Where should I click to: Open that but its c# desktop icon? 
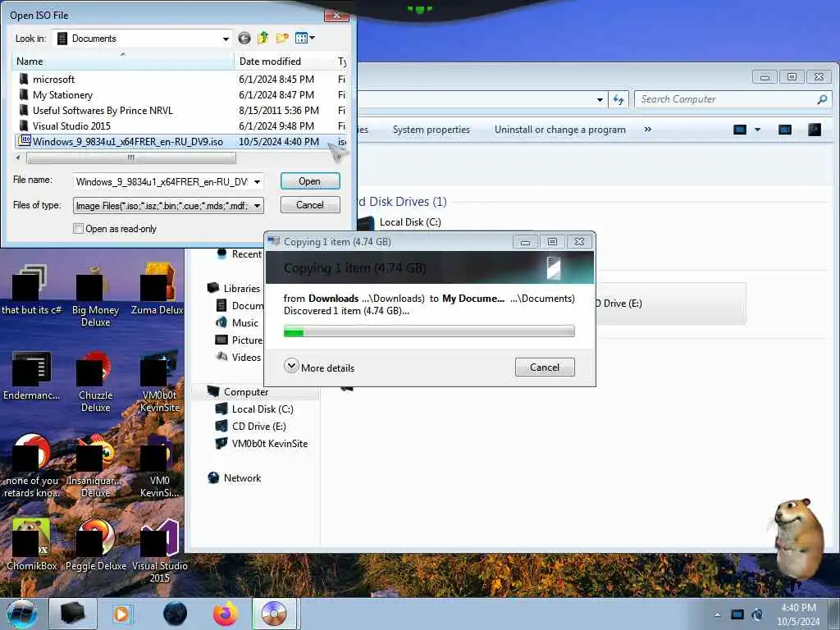click(x=31, y=291)
